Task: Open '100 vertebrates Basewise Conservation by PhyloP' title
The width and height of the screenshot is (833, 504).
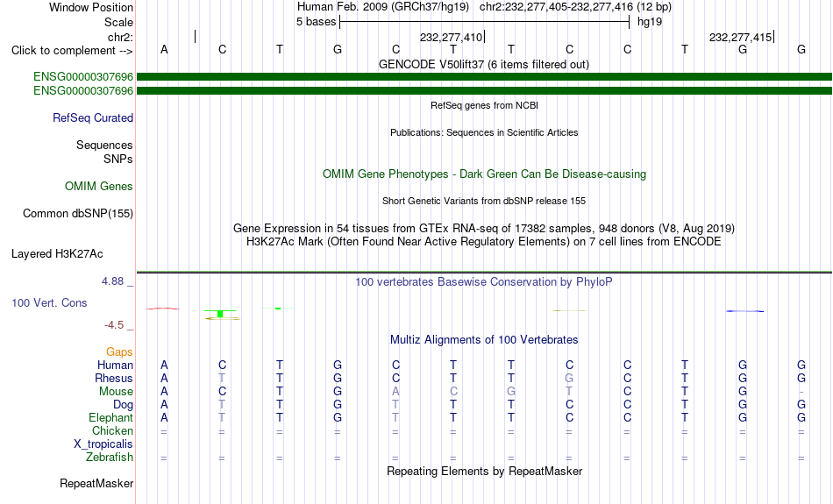Action: point(484,282)
